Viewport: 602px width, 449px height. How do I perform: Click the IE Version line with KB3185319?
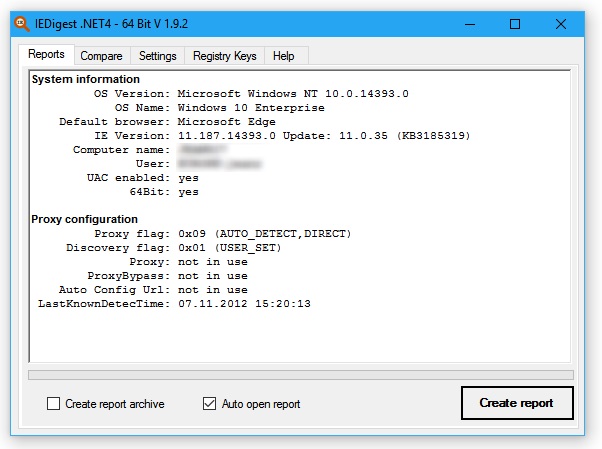click(x=282, y=136)
